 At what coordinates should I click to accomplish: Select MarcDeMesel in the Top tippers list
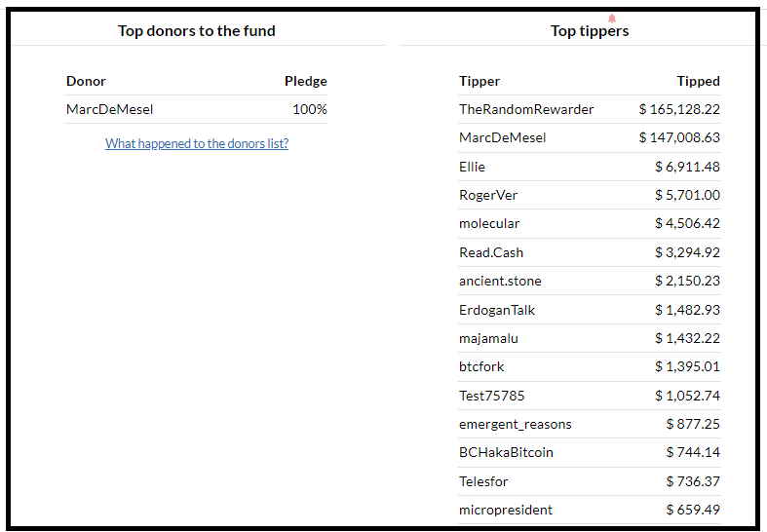coord(502,137)
